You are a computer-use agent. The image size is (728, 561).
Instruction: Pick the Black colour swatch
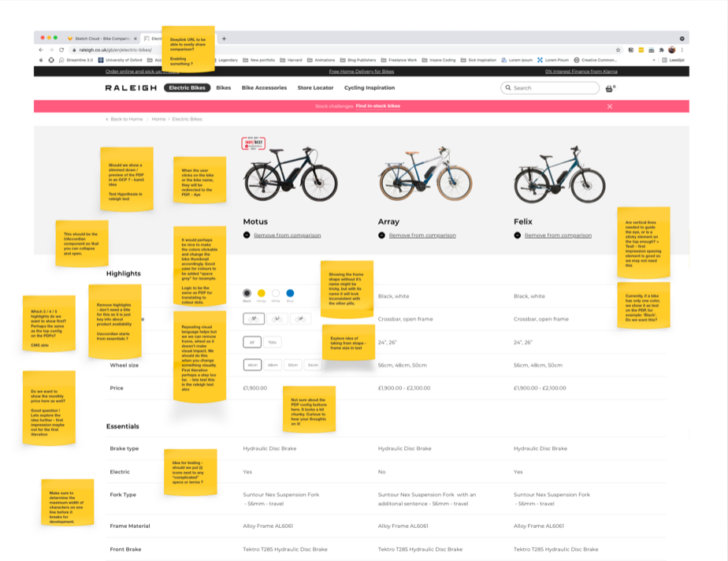point(247,293)
